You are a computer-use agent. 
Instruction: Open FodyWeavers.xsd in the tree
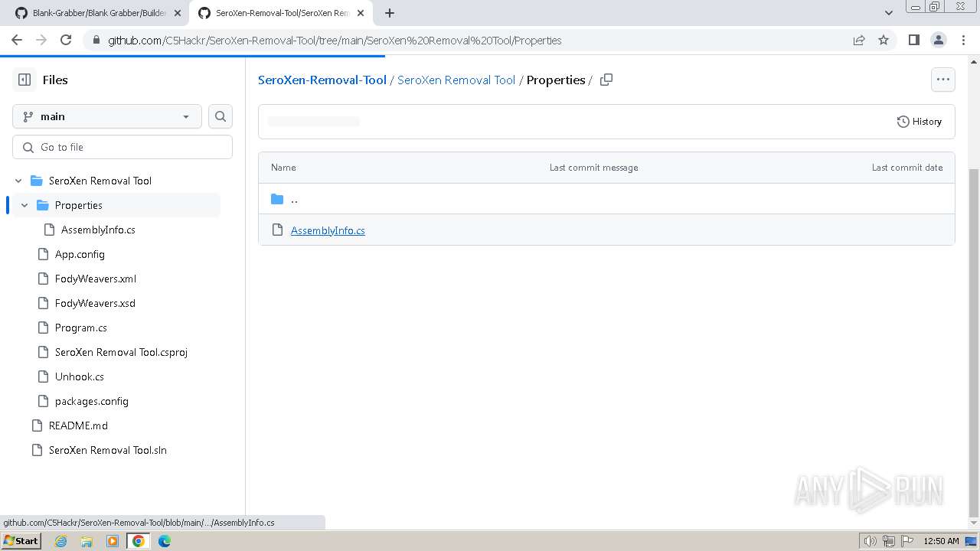(x=95, y=303)
